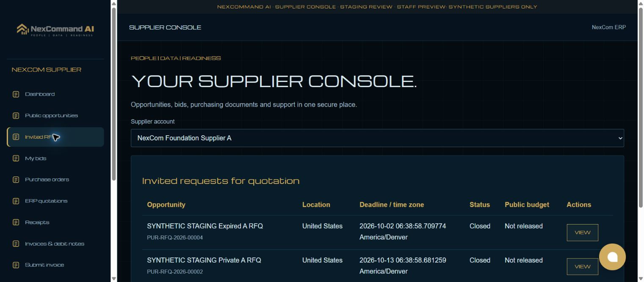Click the Deadline / time zone column header

(392, 205)
